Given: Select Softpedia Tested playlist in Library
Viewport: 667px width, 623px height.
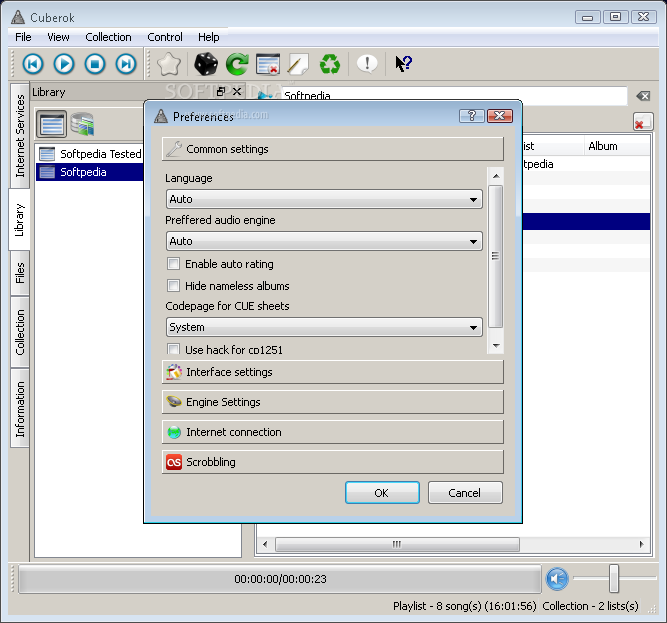Looking at the screenshot, I should pos(90,154).
